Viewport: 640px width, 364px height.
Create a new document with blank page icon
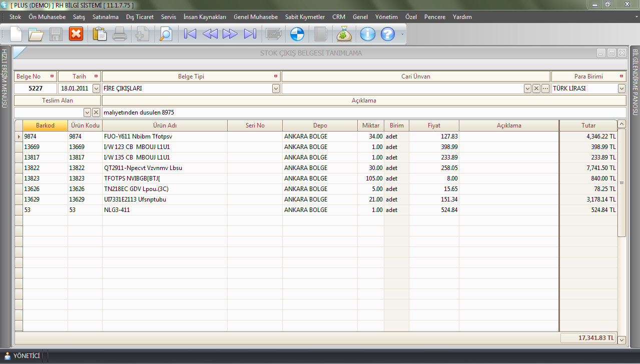pyautogui.click(x=16, y=34)
